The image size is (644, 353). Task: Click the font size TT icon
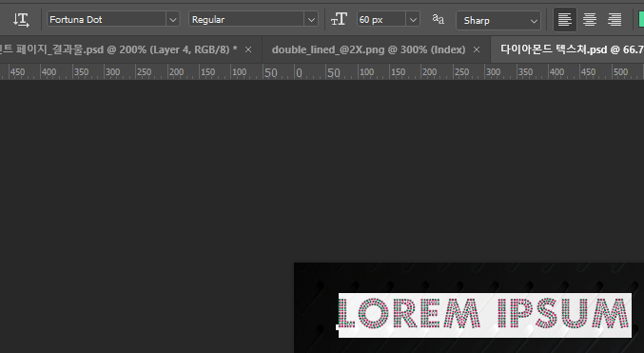[x=340, y=19]
